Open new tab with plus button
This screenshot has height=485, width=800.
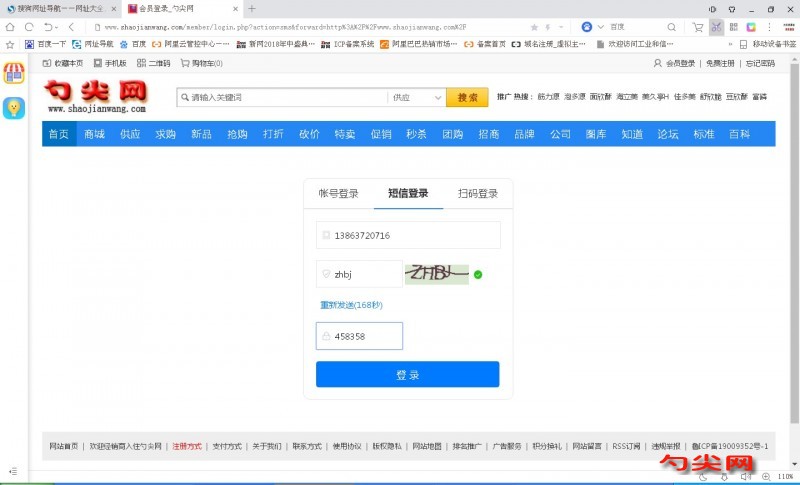251,8
